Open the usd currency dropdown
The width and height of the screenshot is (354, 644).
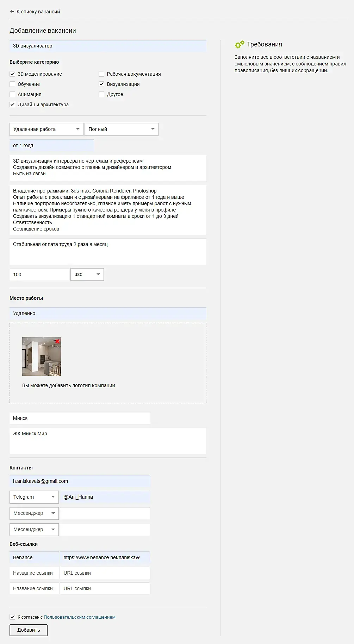tap(87, 274)
